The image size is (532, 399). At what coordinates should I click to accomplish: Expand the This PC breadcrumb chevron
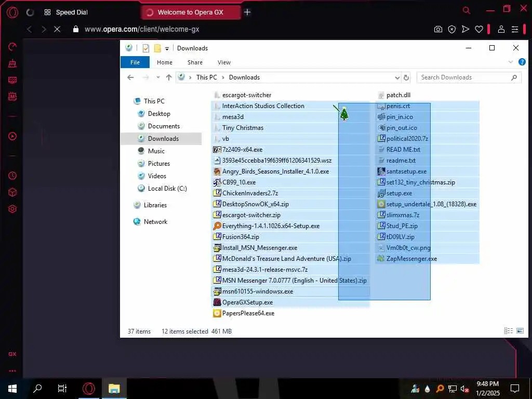(223, 77)
